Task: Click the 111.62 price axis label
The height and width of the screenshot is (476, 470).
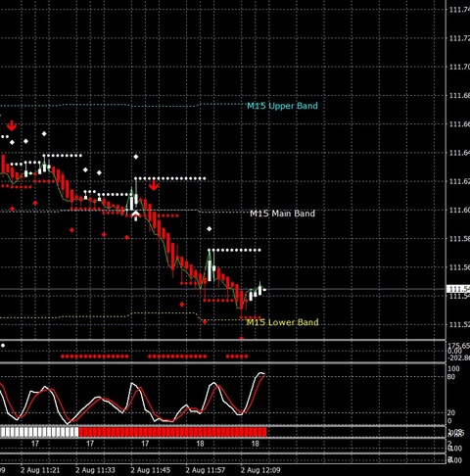Action: tap(459, 181)
